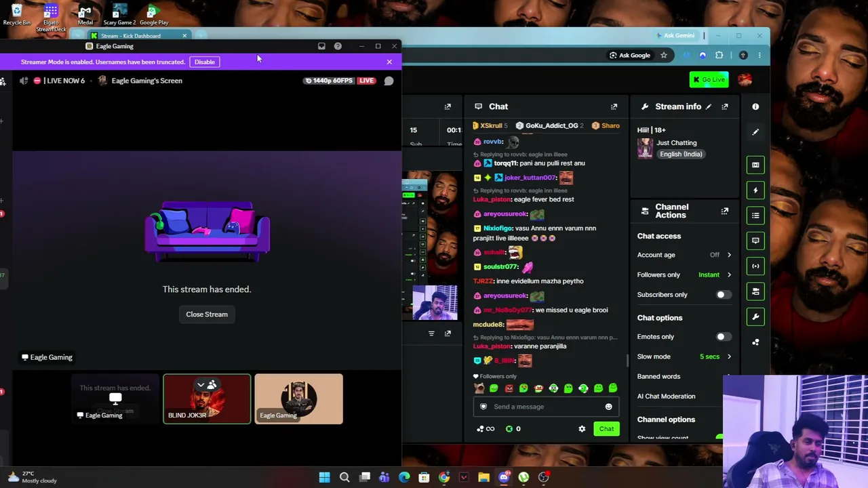868x488 pixels.
Task: Pop out the panel below stream preview
Action: [448, 333]
